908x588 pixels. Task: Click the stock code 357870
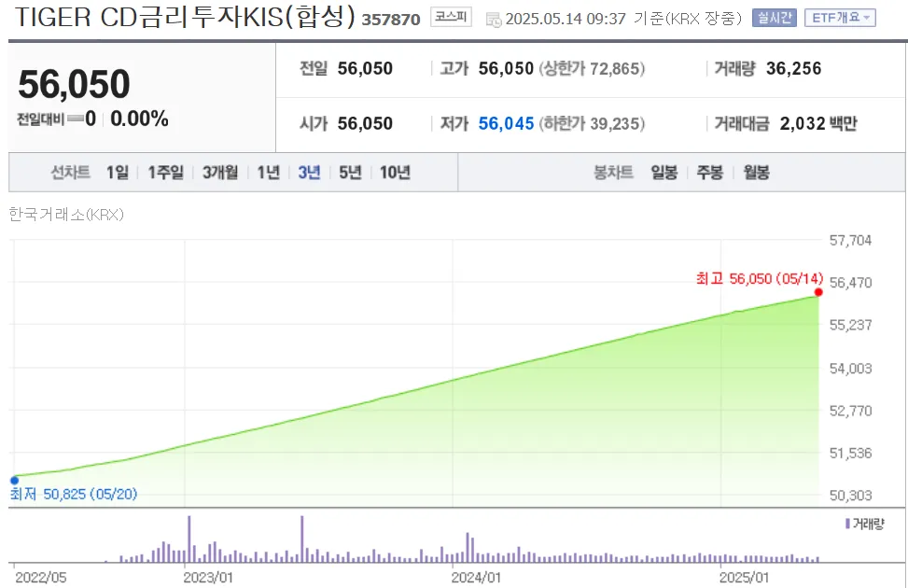391,20
